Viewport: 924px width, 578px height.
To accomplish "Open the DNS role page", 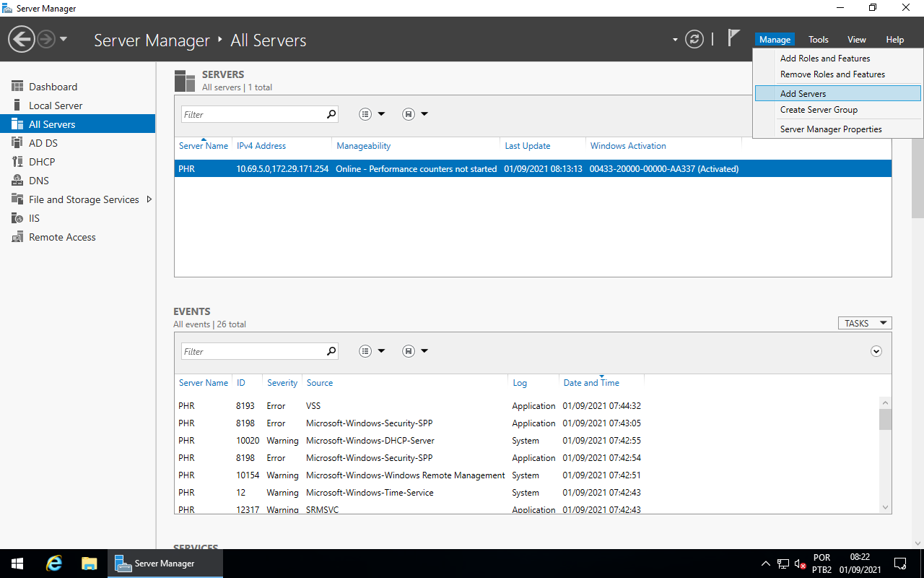I will (39, 181).
